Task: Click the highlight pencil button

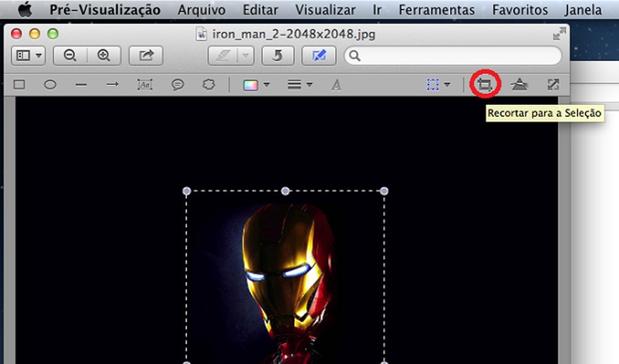Action: point(223,55)
